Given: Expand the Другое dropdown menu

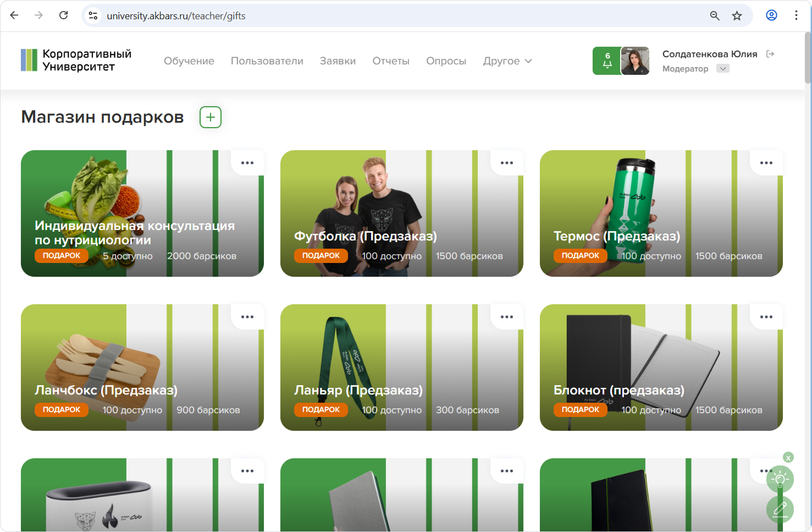Looking at the screenshot, I should point(507,61).
